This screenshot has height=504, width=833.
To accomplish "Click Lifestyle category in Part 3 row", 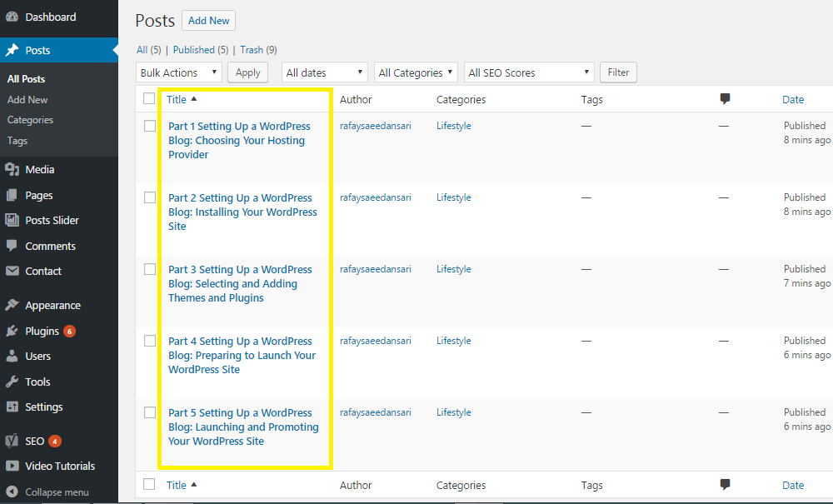I will (x=454, y=269).
